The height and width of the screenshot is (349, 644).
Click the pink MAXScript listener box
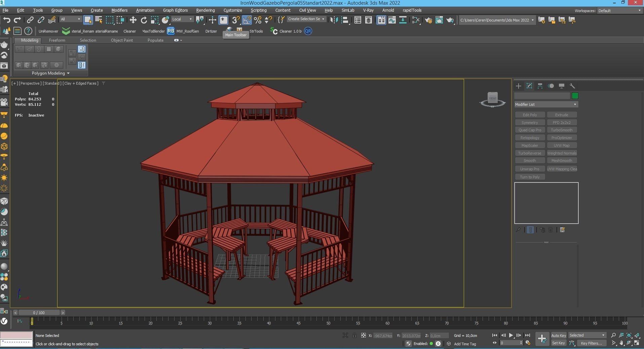pyautogui.click(x=16, y=335)
